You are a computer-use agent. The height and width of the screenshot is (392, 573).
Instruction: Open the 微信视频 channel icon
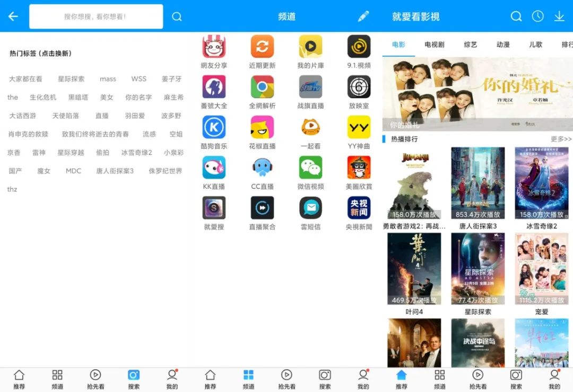[310, 167]
